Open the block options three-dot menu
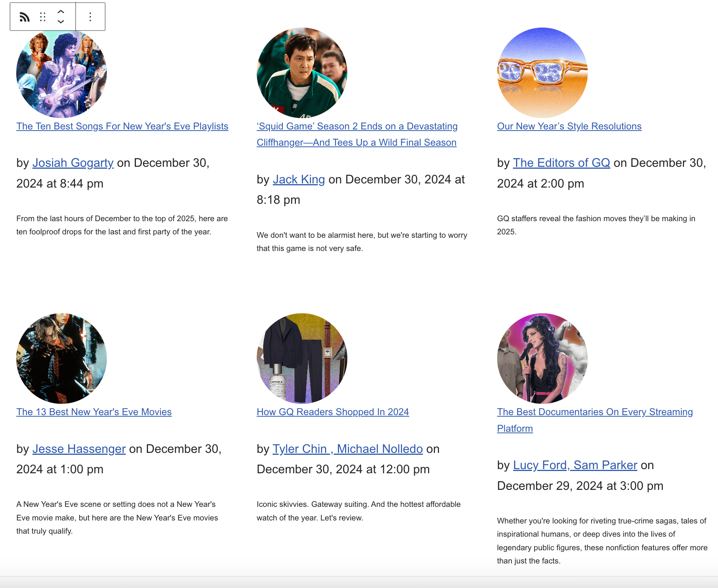Screen dimensions: 718x588 coord(90,17)
